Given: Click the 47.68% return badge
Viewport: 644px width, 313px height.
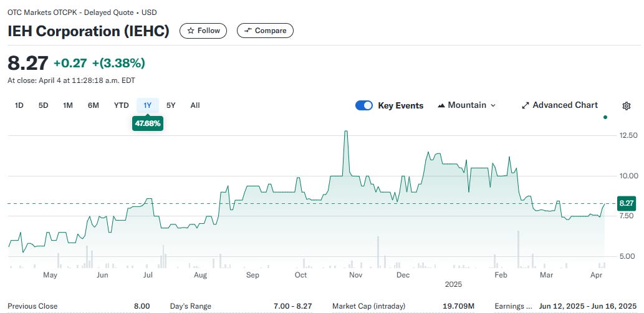Looking at the screenshot, I should point(148,123).
